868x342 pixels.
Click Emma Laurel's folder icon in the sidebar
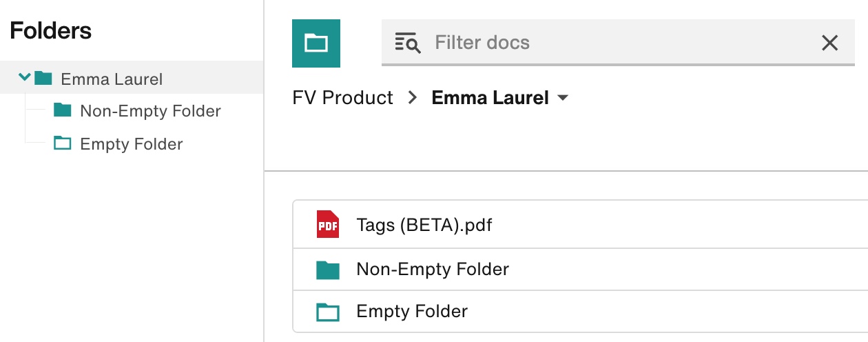(43, 78)
